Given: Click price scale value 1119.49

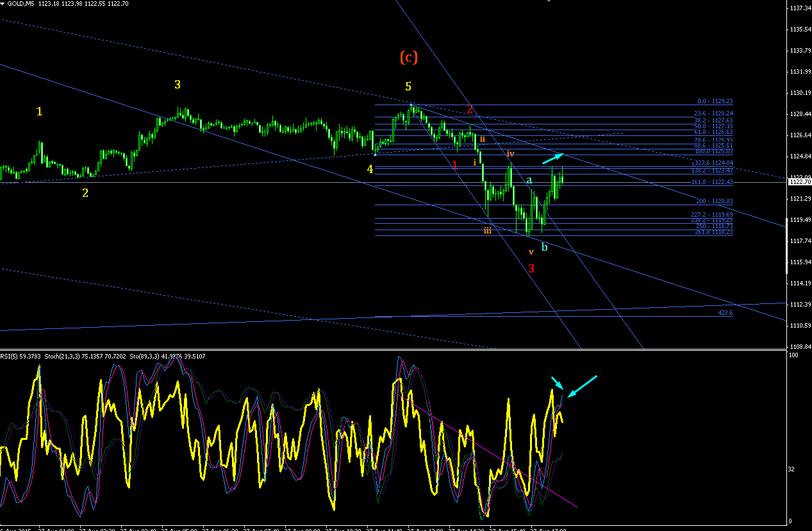Looking at the screenshot, I should click(801, 220).
